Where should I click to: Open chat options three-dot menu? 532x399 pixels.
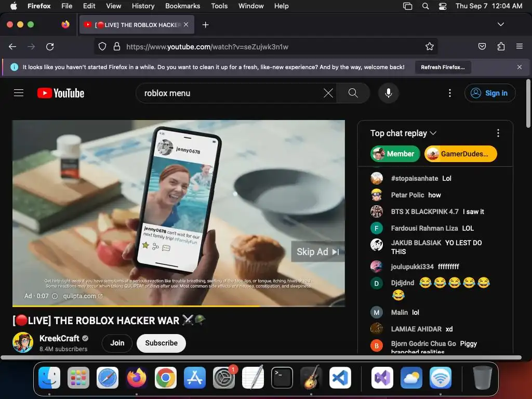tap(498, 133)
